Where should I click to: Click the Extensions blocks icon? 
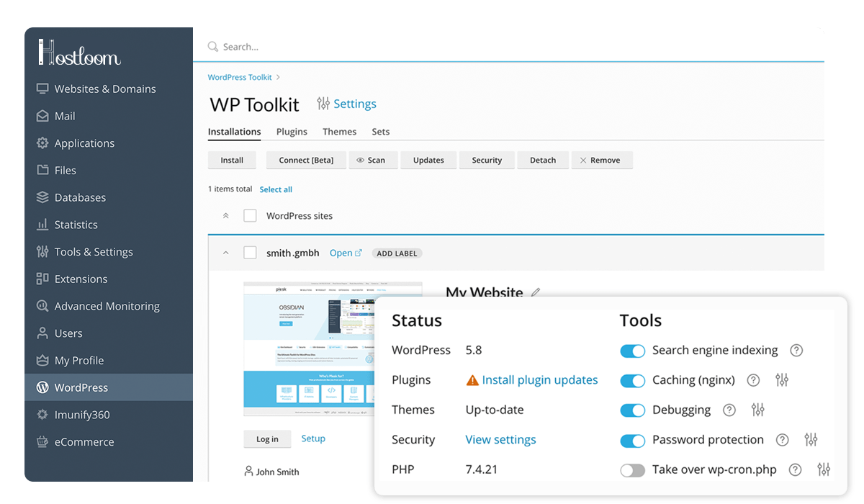[x=42, y=279]
